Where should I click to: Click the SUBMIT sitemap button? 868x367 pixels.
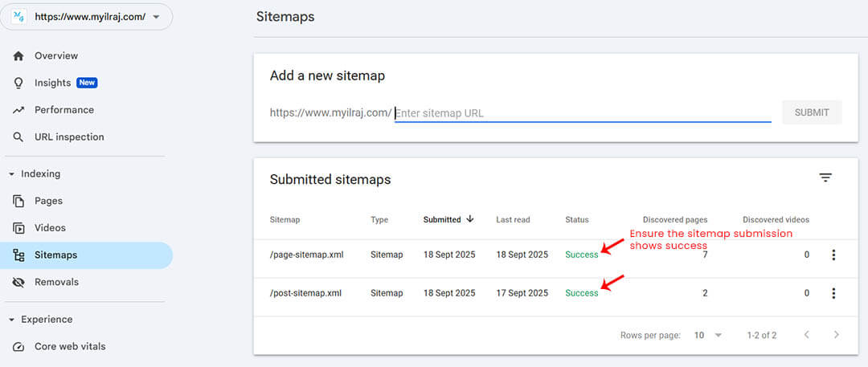[812, 112]
